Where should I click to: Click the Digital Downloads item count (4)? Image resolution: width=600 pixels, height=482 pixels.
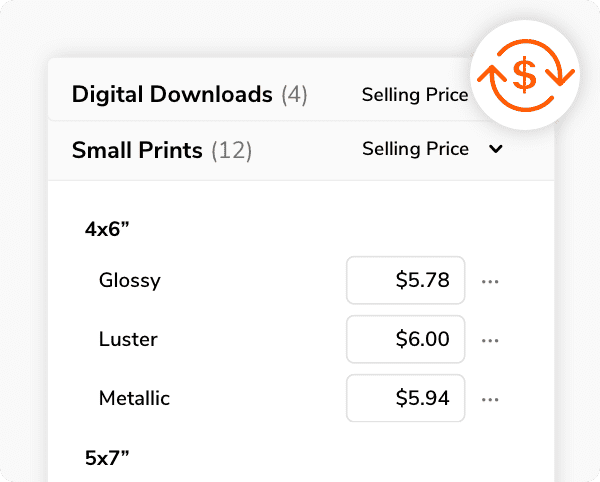(x=294, y=95)
